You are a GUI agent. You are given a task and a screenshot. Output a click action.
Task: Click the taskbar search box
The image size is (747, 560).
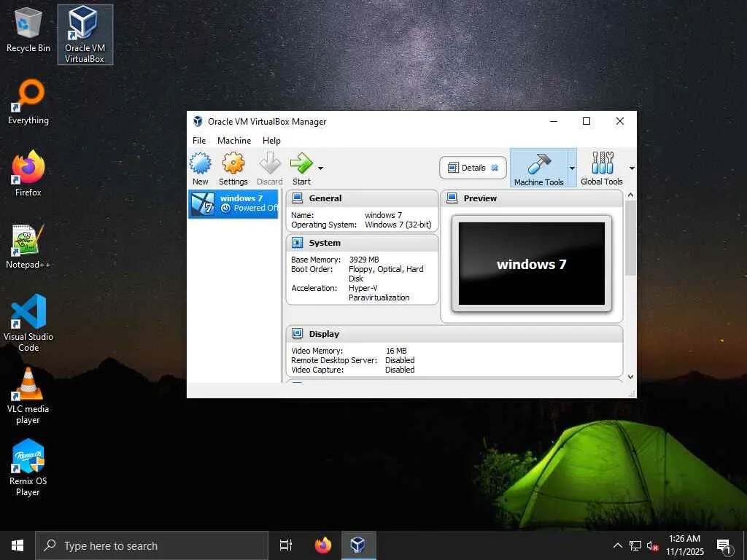coord(152,545)
